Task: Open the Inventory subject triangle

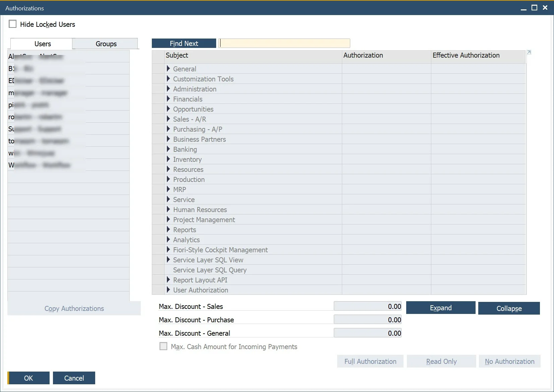Action: pyautogui.click(x=168, y=159)
